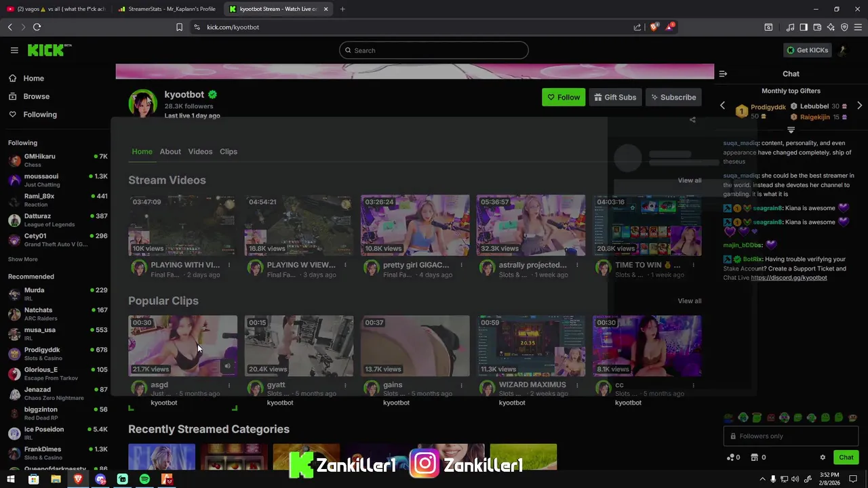Viewport: 868px width, 488px height.
Task: Click the Windows Start button
Action: tap(11, 479)
